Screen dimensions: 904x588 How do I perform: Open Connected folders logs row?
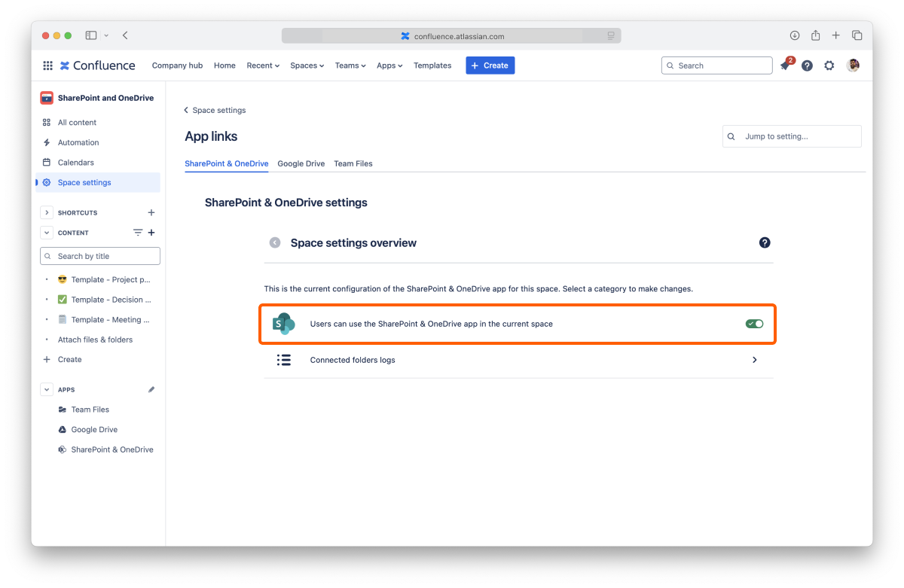518,360
